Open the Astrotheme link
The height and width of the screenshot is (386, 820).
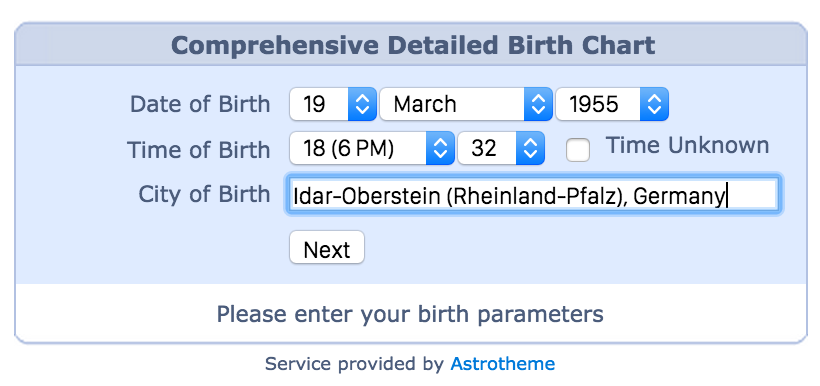[503, 363]
